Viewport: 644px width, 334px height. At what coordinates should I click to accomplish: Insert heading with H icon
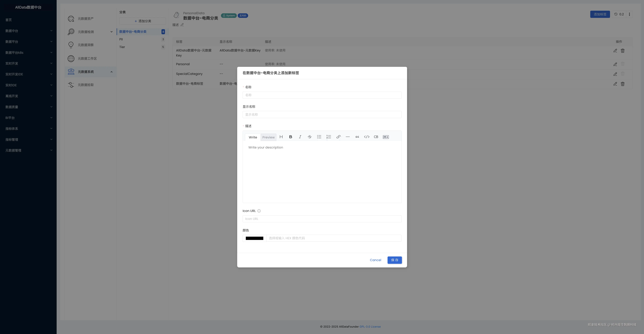[x=281, y=137]
